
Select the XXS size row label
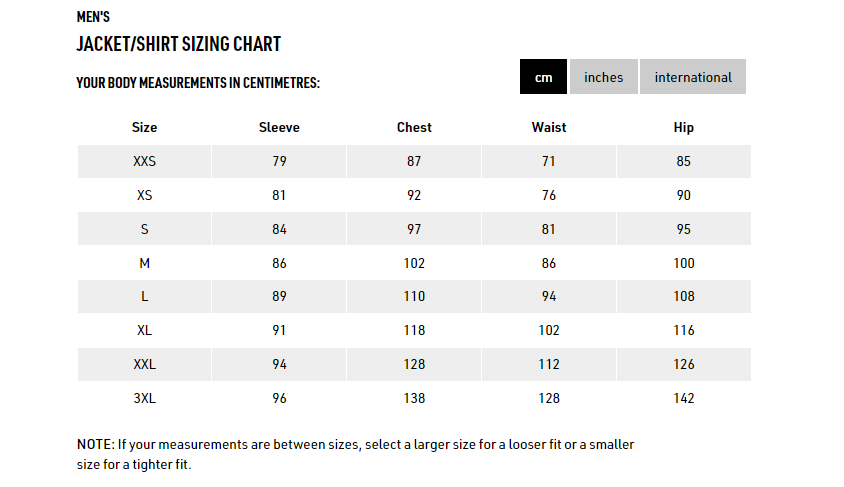pyautogui.click(x=144, y=161)
